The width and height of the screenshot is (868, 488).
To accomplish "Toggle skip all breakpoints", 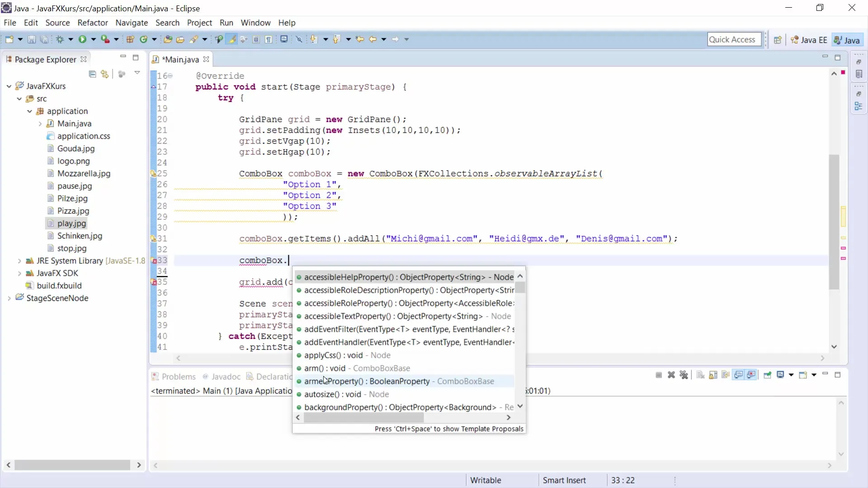I will tap(299, 39).
